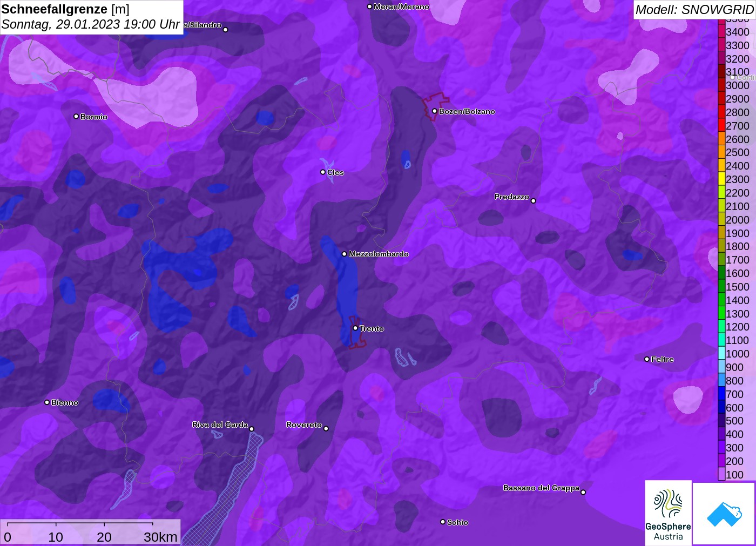Select the Bozen/Bolzano city label

467,111
